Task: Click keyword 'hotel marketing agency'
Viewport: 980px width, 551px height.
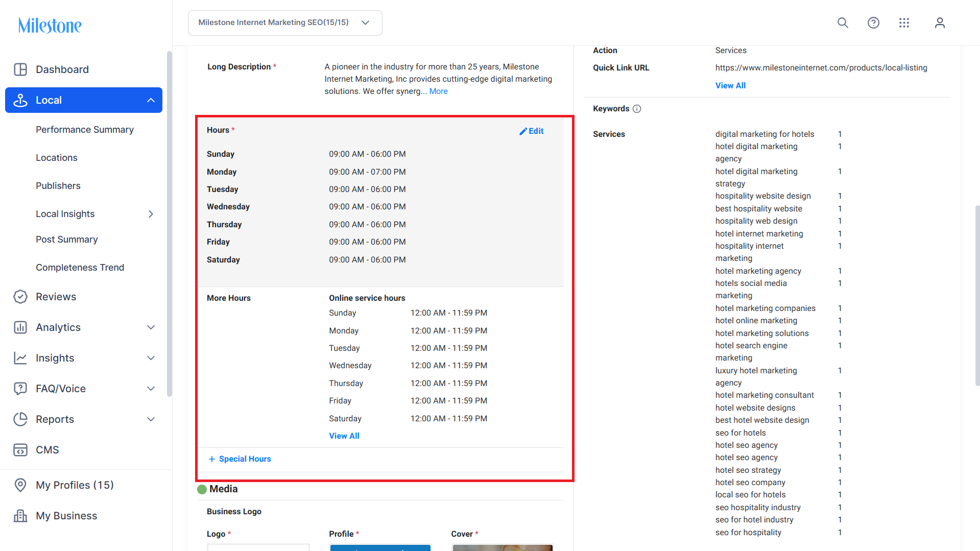Action: pos(758,271)
